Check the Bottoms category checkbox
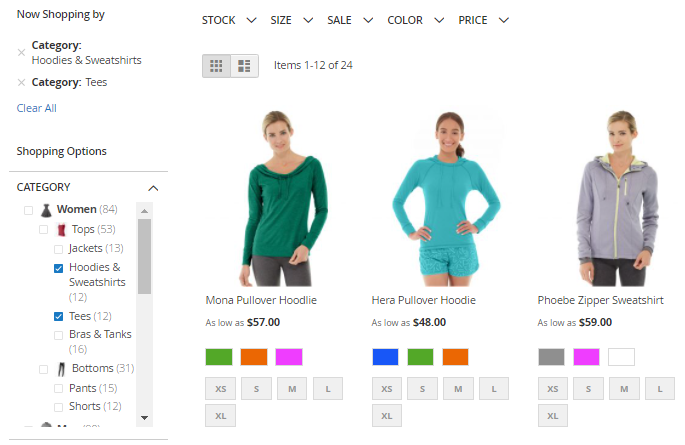Screen dimensions: 685x445 point(43,369)
